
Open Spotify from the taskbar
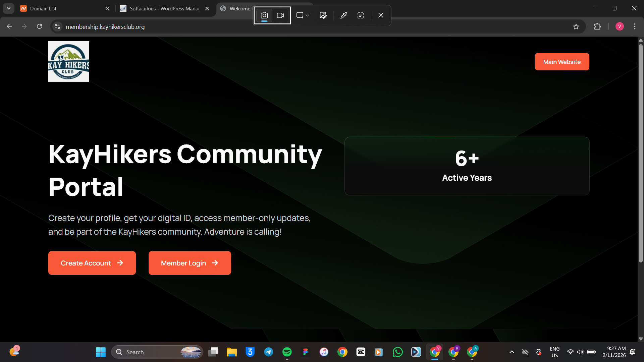287,352
